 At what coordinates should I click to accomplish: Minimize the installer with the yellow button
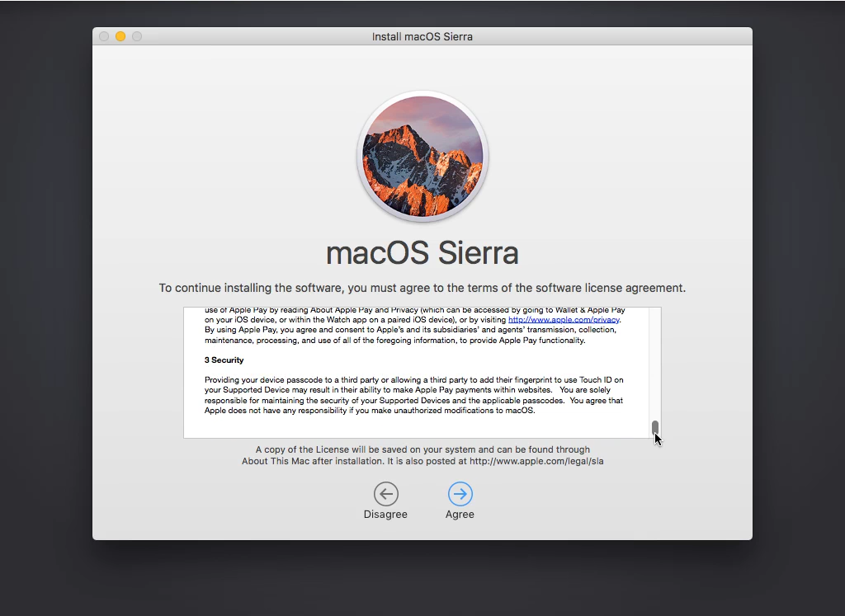coord(120,36)
